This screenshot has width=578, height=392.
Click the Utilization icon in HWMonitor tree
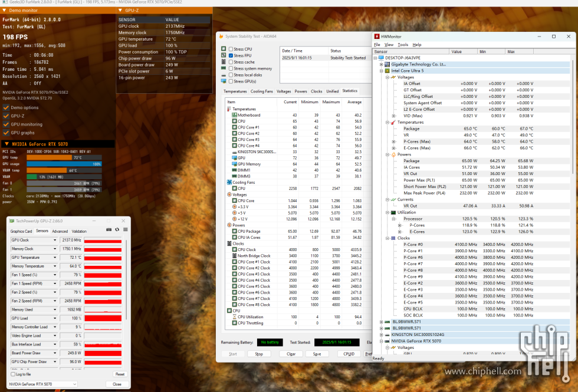click(393, 213)
